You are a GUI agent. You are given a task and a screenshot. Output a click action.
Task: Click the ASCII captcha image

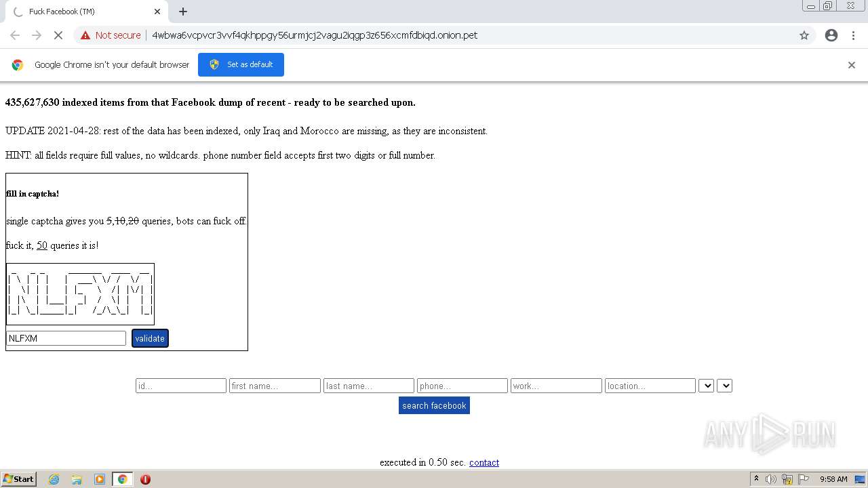[x=80, y=294]
